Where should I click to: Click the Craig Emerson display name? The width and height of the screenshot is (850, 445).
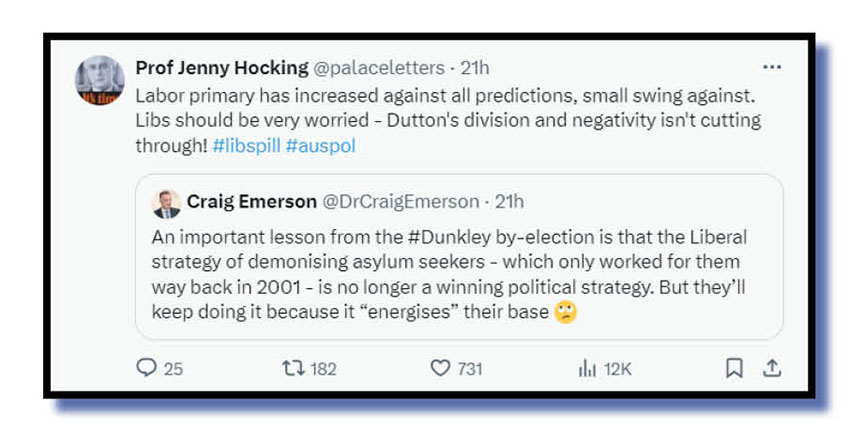251,202
